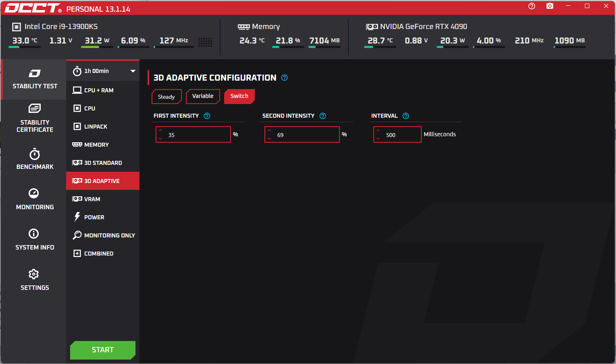
Task: Click the stopwatch icon next to 1h 00min
Action: click(x=77, y=71)
